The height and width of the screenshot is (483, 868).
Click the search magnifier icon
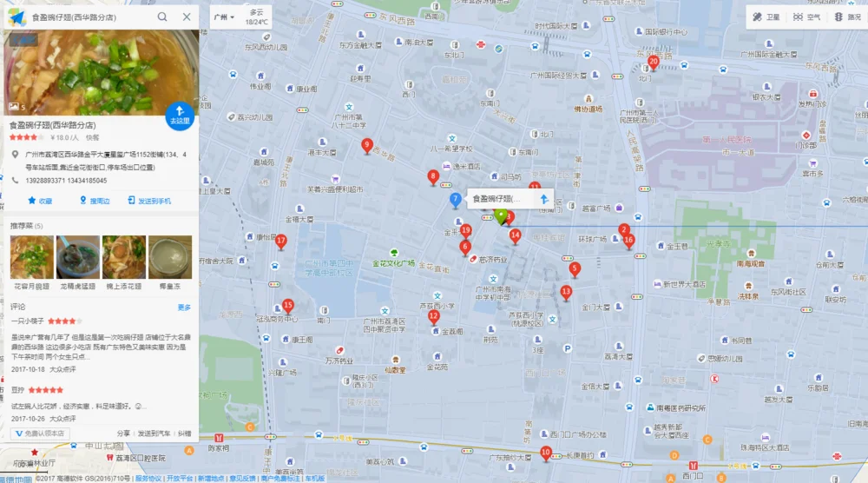click(x=162, y=17)
